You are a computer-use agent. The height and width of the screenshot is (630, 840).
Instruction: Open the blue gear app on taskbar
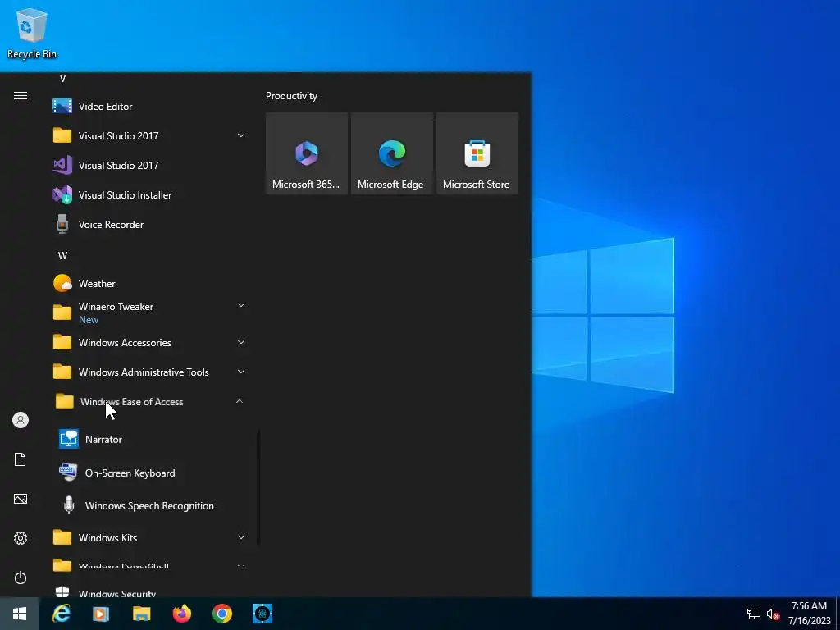(262, 614)
